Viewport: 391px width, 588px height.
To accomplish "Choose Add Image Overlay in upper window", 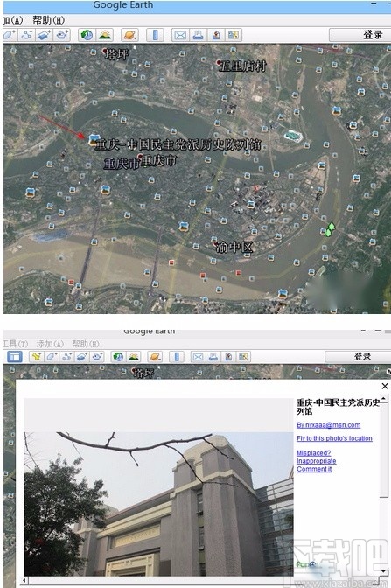I will click(x=45, y=35).
